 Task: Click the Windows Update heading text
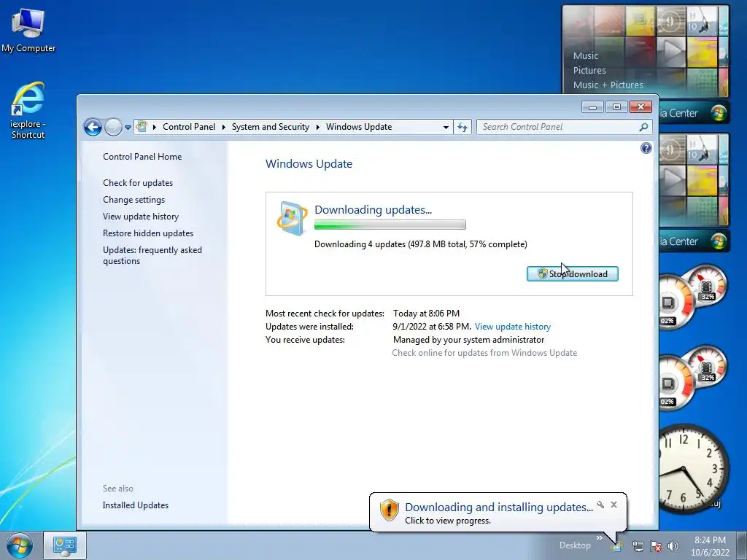click(x=309, y=164)
